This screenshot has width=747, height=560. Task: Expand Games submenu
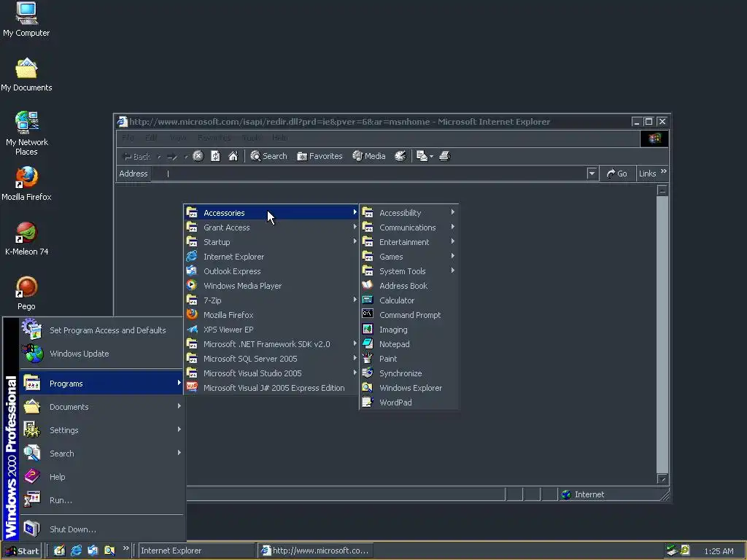click(x=409, y=257)
